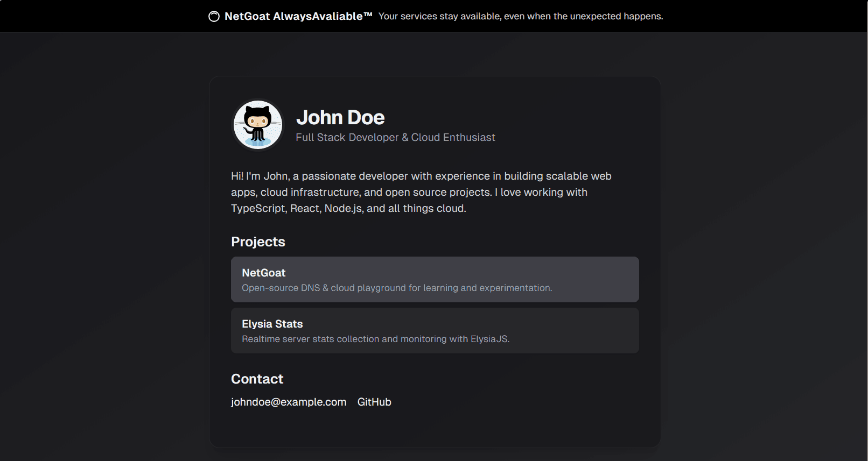Click the johndoe@example.com email link
The height and width of the screenshot is (461, 868).
click(289, 402)
